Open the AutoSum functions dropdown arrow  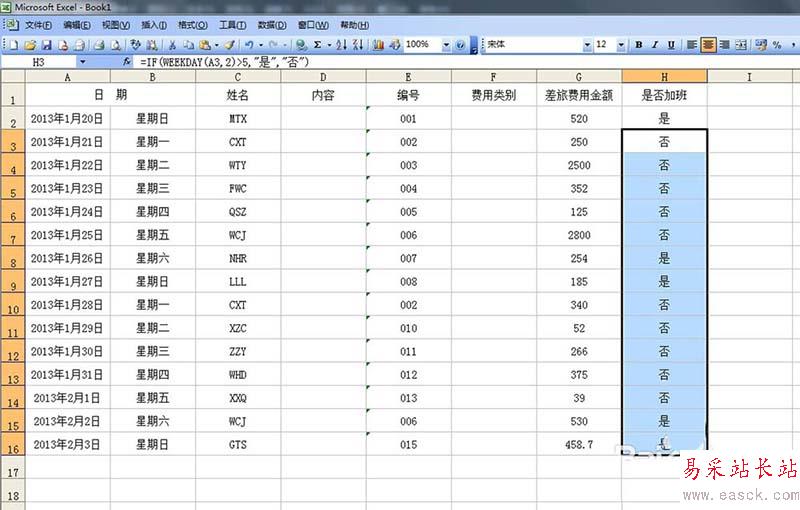click(329, 45)
